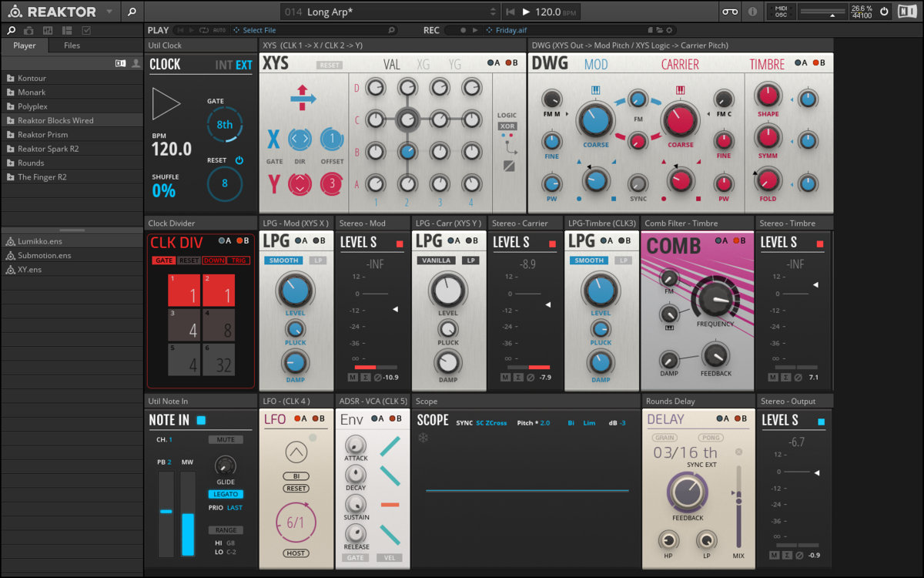This screenshot has height=578, width=924.
Task: Click the freeze snowflake icon in Scope
Action: [x=423, y=438]
